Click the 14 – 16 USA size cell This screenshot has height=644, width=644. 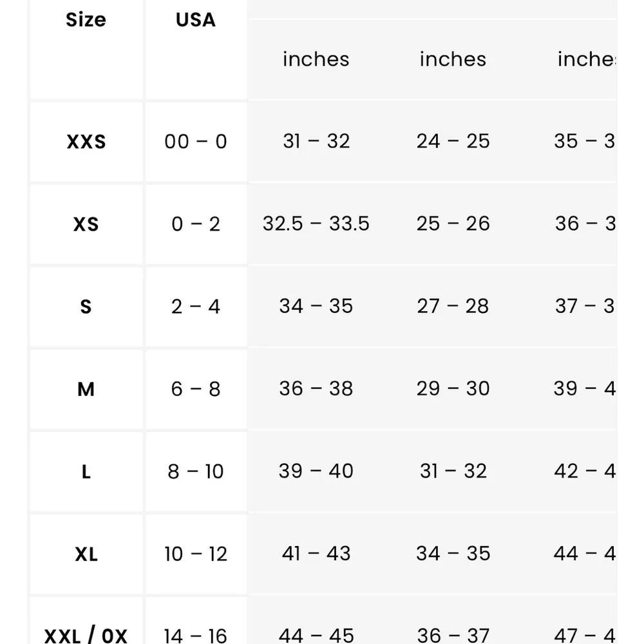[x=196, y=635]
